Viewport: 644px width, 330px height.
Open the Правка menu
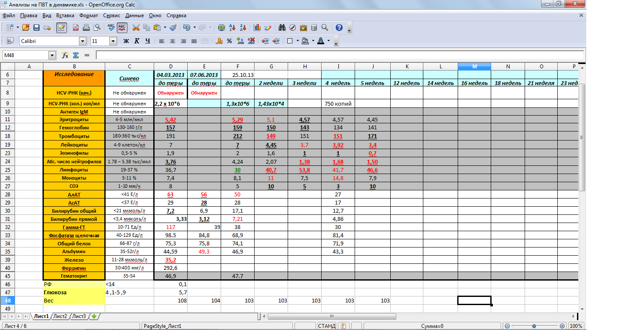click(28, 15)
